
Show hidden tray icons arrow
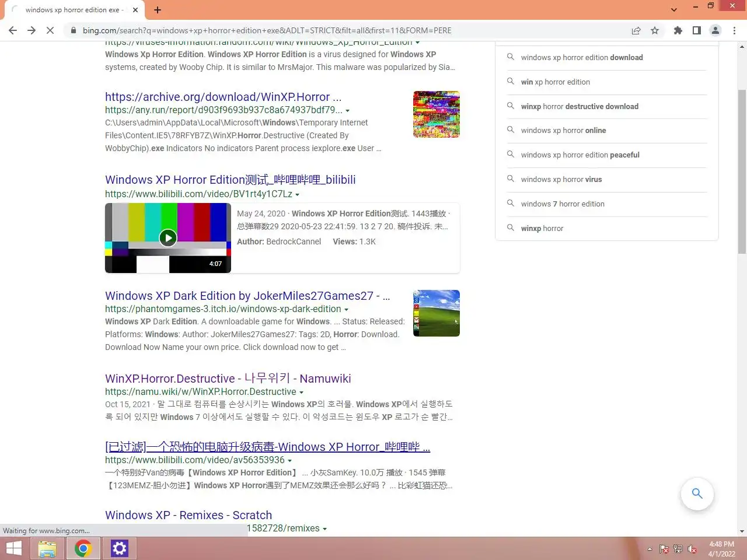650,549
